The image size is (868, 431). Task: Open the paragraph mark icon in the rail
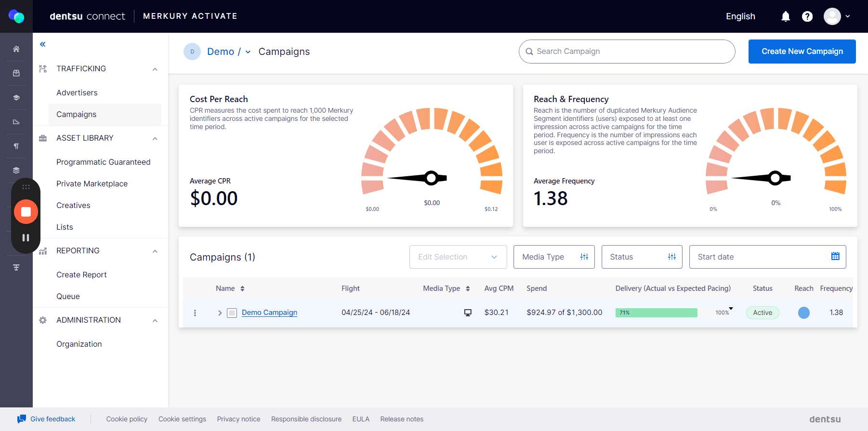coord(16,146)
